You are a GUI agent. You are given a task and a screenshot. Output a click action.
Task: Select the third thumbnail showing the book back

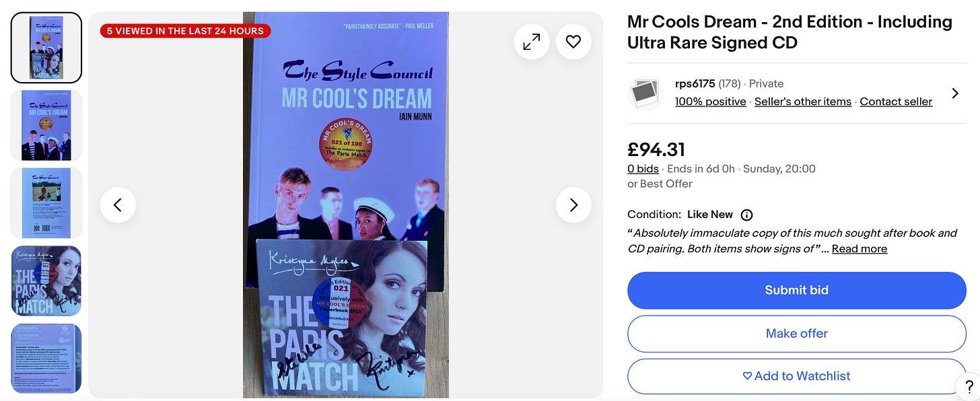46,203
